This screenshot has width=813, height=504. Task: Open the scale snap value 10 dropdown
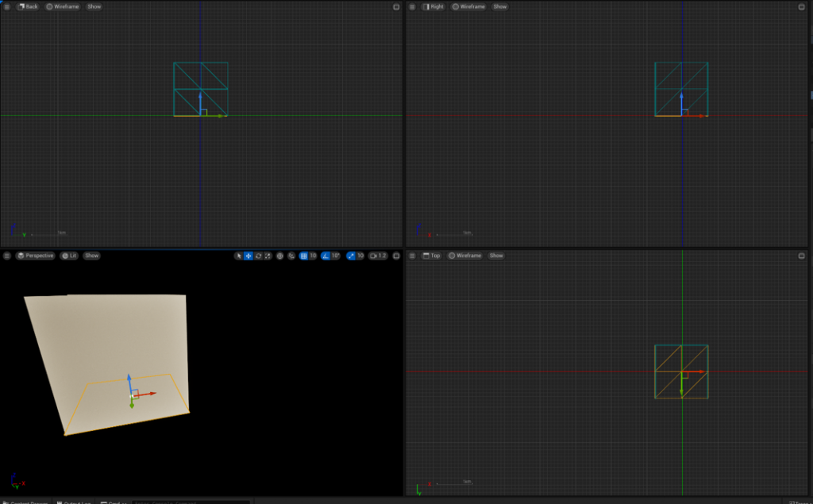click(x=360, y=256)
